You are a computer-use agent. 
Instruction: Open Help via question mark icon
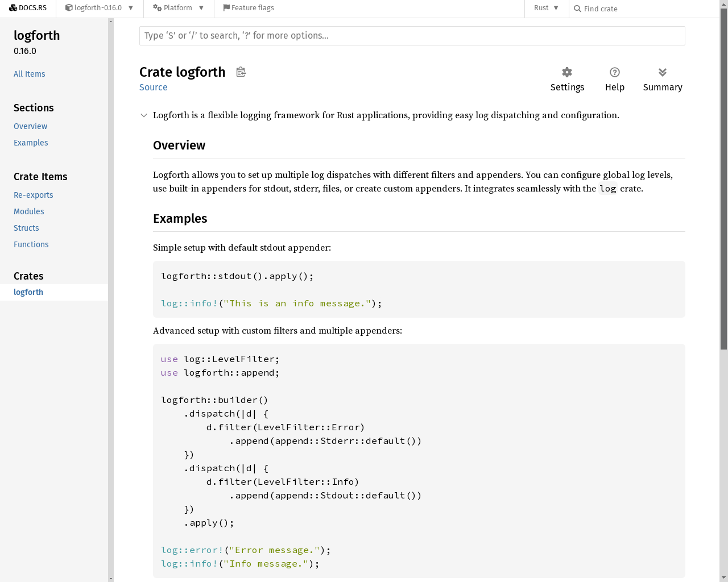click(615, 80)
